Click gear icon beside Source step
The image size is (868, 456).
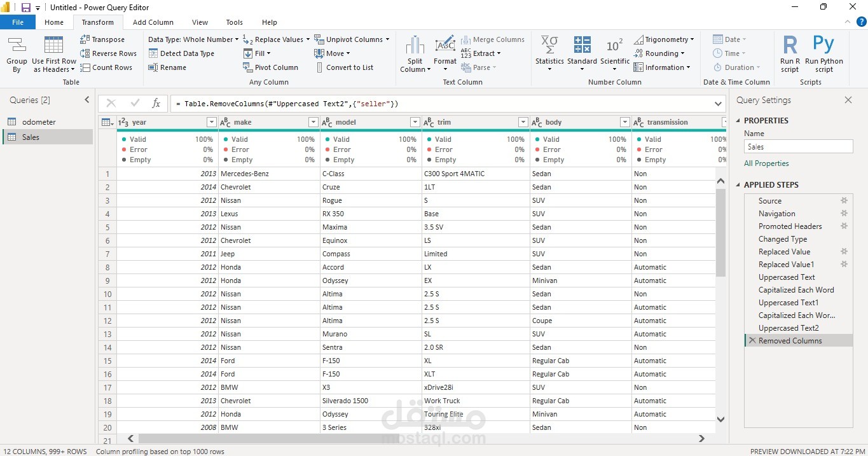[x=844, y=201]
